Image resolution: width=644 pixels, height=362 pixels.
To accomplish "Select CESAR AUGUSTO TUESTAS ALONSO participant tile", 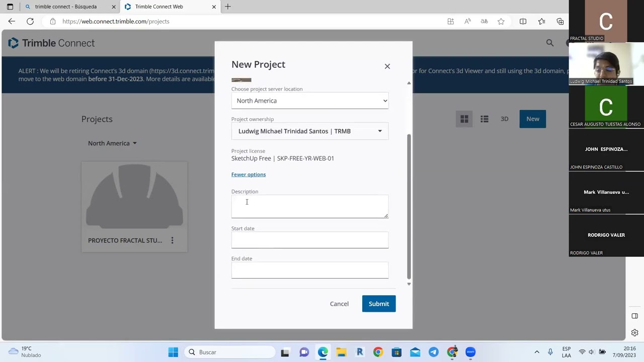I will pyautogui.click(x=606, y=107).
